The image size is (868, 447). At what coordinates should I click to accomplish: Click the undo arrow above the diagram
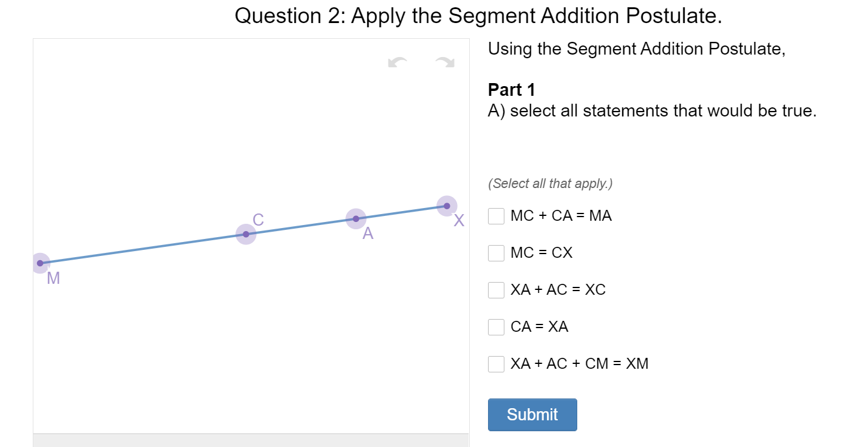tap(398, 62)
